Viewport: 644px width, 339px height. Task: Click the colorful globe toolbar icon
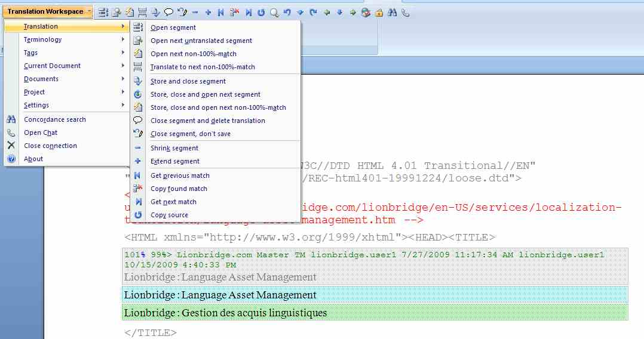[366, 13]
